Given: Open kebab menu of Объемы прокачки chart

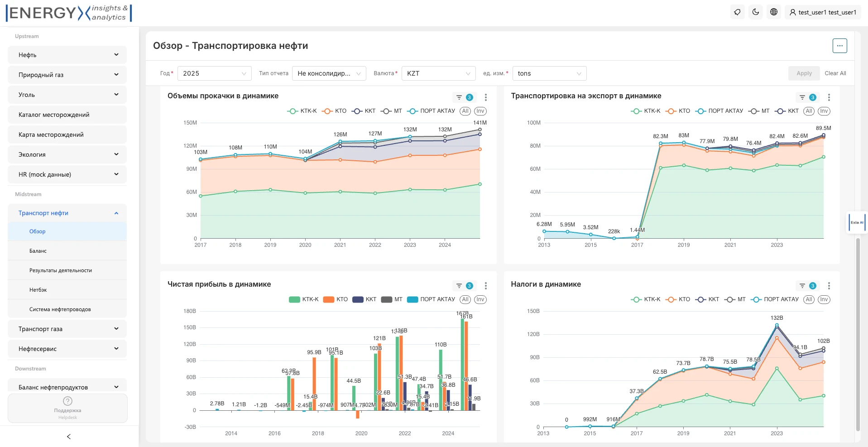Looking at the screenshot, I should 486,97.
